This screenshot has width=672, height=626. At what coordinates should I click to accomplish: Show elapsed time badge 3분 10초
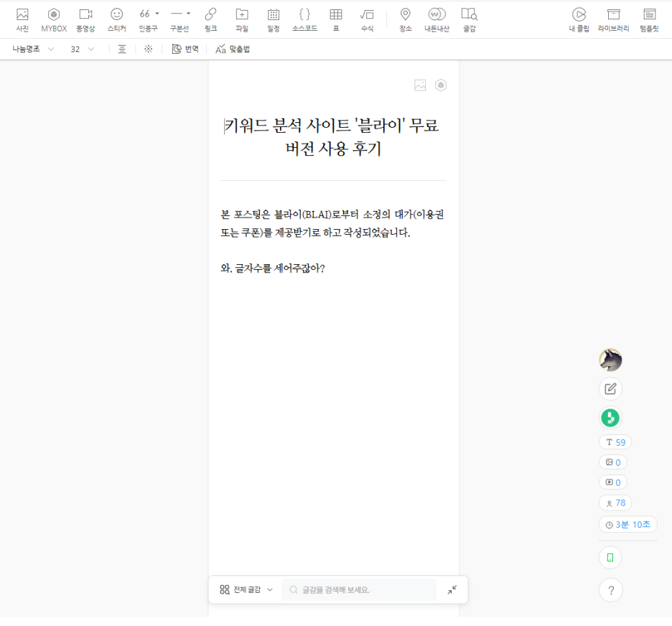click(x=628, y=525)
